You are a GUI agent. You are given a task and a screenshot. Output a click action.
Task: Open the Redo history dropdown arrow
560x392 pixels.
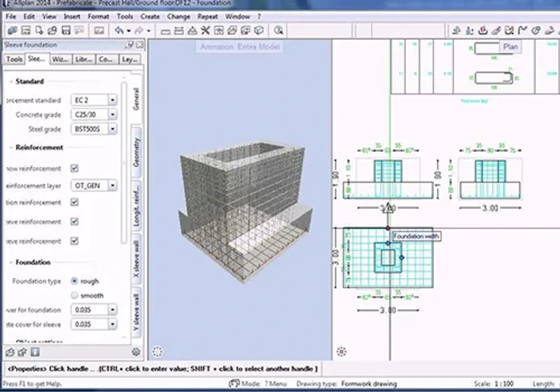pos(149,31)
